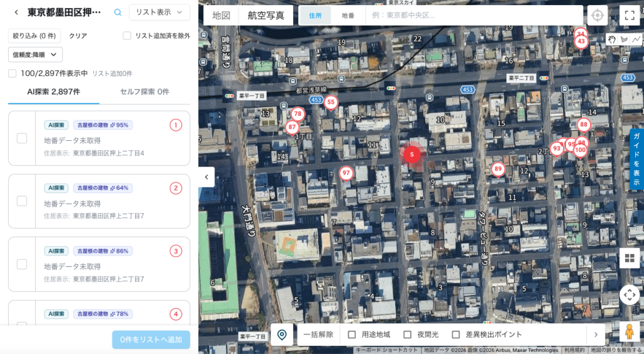644x354 pixels.
Task: Collapse the side panel with chevron
Action: (206, 177)
